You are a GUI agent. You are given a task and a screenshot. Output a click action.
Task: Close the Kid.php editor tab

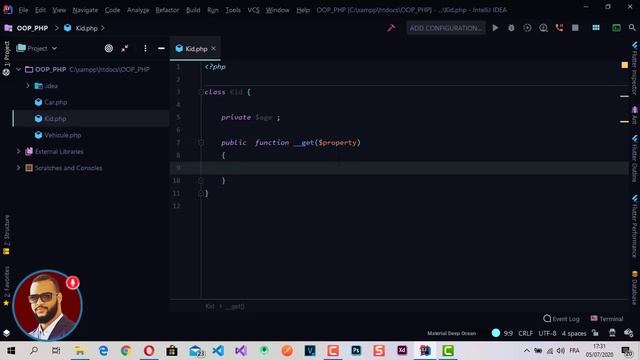click(213, 48)
